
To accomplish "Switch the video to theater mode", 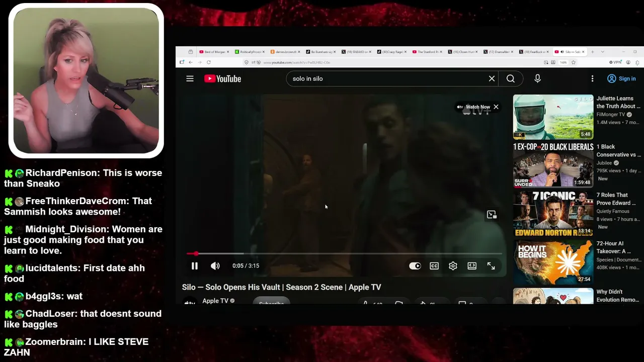I will pos(472,266).
